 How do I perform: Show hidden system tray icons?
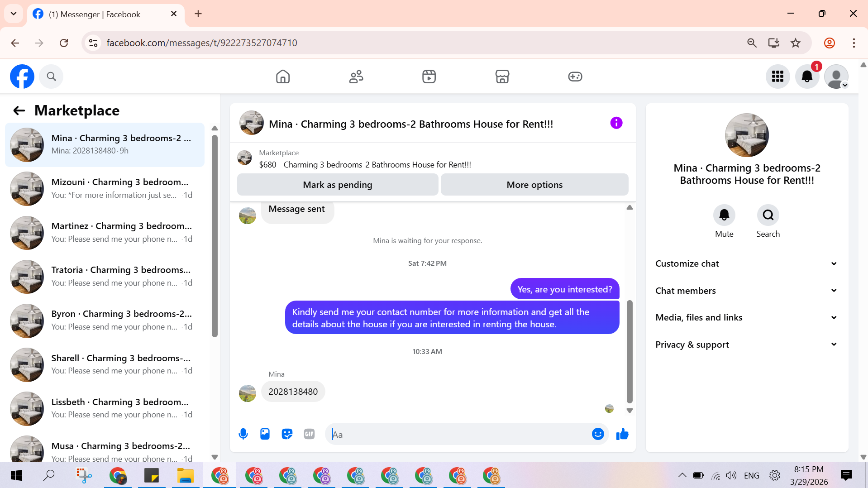(682, 475)
